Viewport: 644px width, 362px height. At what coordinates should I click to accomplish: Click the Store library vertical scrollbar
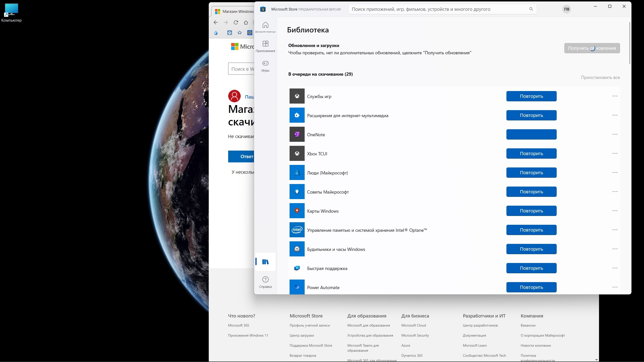tap(630, 43)
